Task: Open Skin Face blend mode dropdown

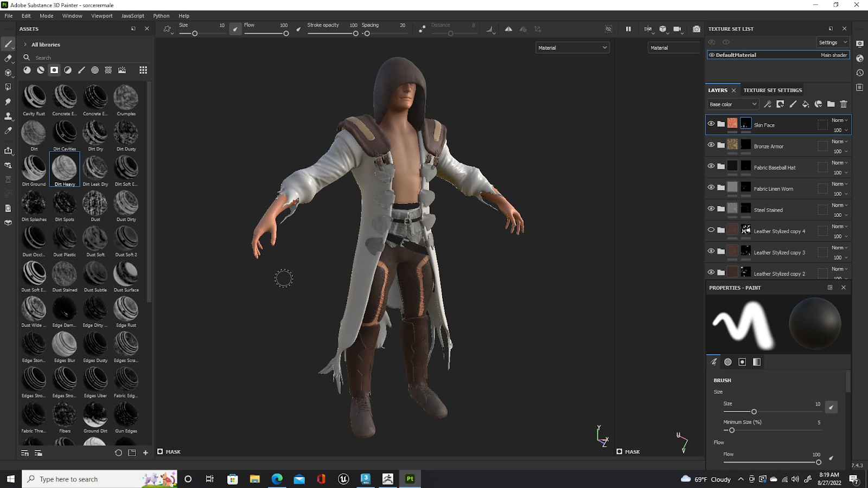Action: tap(840, 120)
